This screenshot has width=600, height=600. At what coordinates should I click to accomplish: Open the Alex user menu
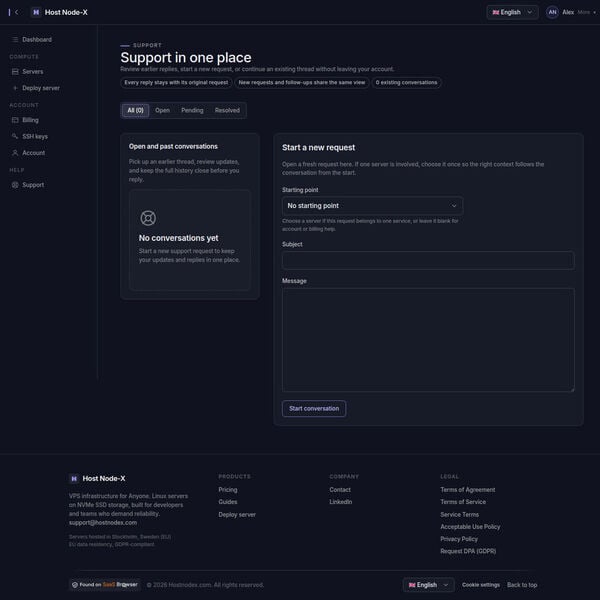coord(571,12)
